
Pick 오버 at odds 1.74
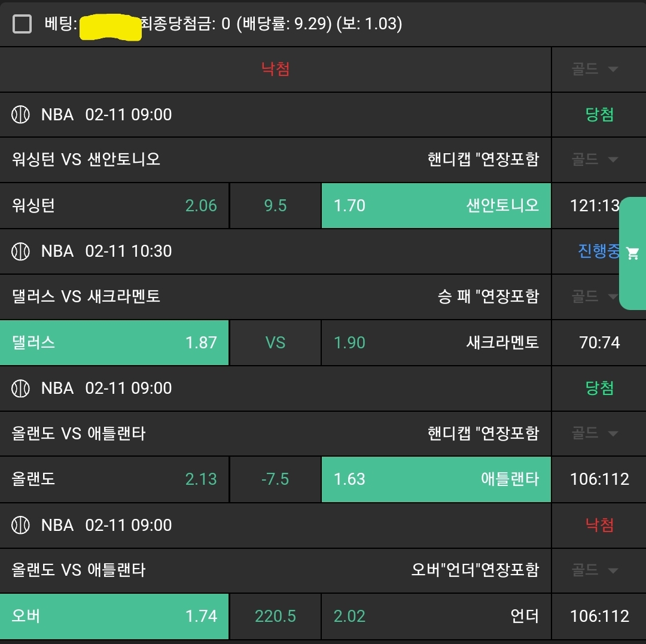114,616
